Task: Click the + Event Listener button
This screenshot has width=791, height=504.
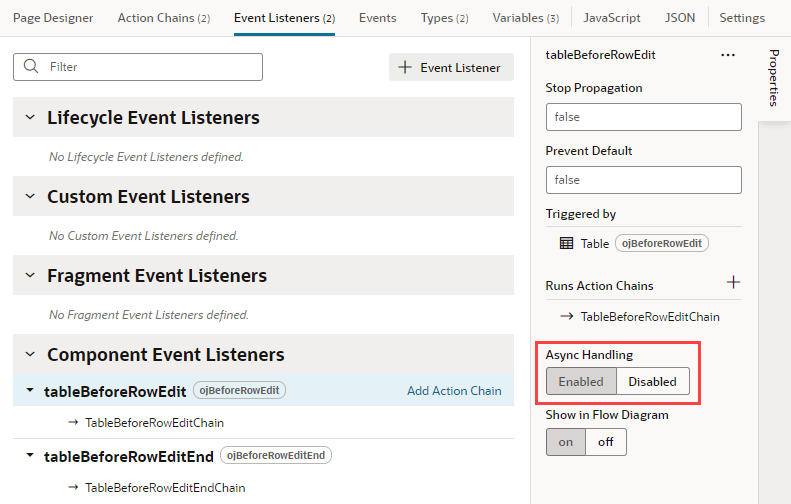Action: (x=451, y=67)
